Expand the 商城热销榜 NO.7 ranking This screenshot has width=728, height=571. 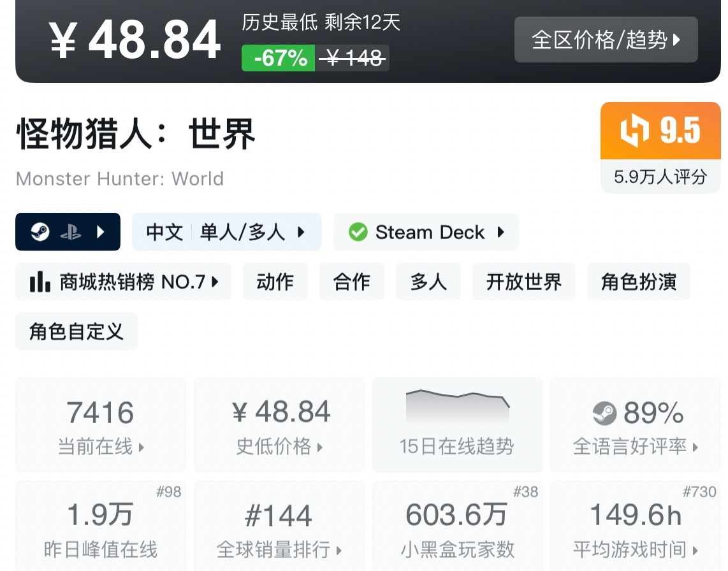click(124, 282)
